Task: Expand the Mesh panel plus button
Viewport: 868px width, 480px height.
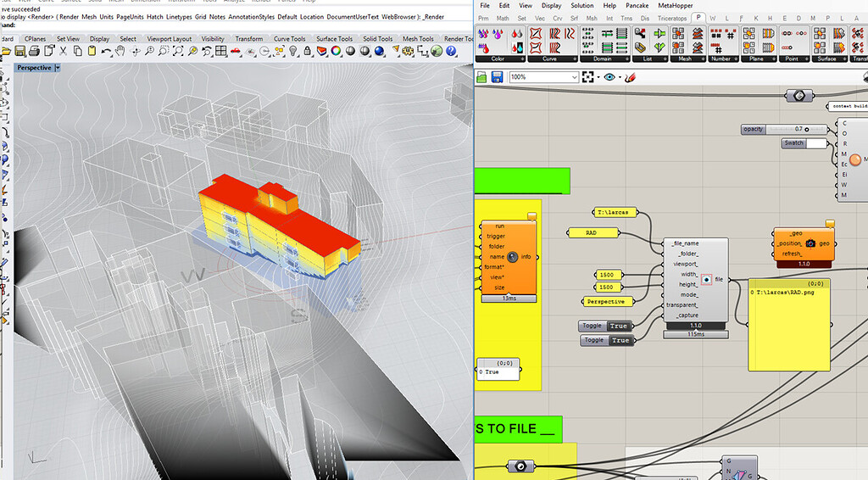Action: coord(703,59)
